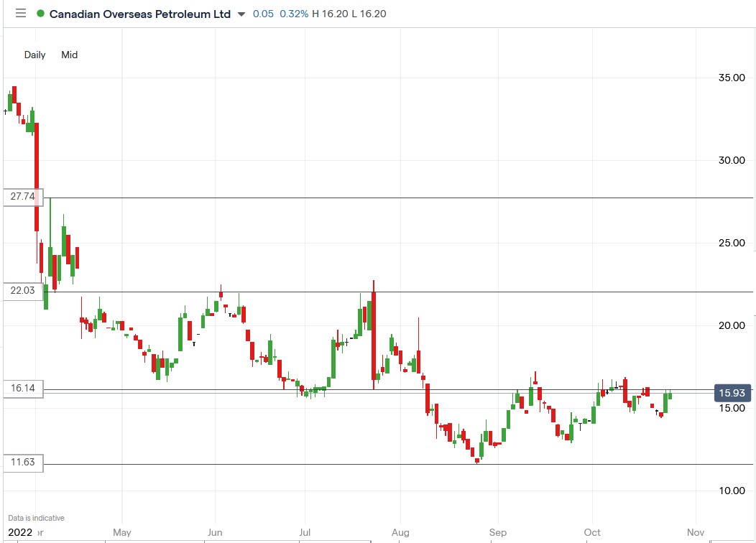
Task: Click the green market-open status dot
Action: pyautogui.click(x=41, y=13)
